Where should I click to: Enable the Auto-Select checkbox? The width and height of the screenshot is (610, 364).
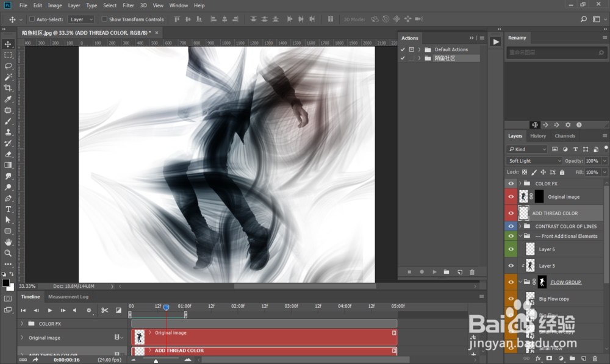32,19
